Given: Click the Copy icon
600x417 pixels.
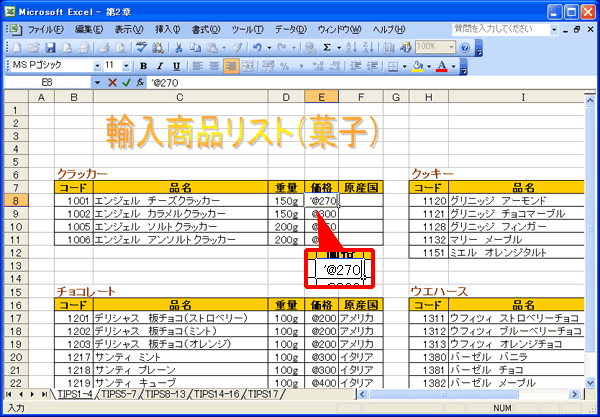Looking at the screenshot, I should pyautogui.click(x=196, y=47).
